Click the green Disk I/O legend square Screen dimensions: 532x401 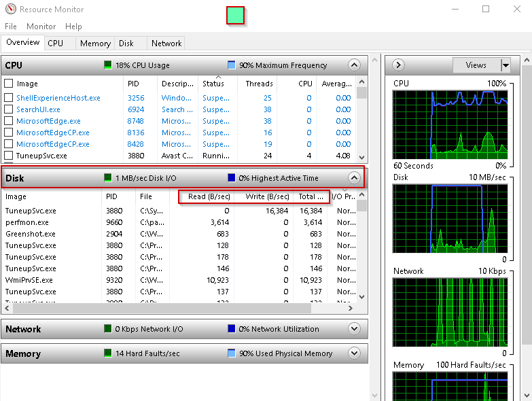coord(107,178)
